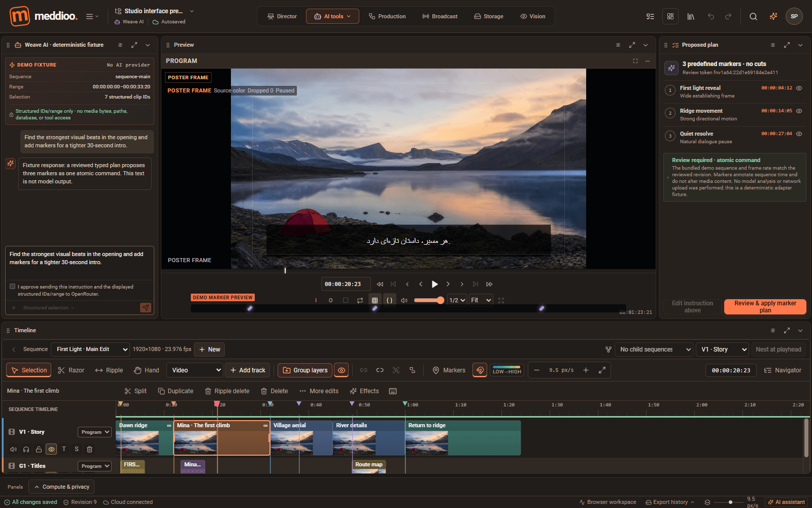The width and height of the screenshot is (812, 508).
Task: Check the approve sending instruction checkbox
Action: (x=13, y=287)
